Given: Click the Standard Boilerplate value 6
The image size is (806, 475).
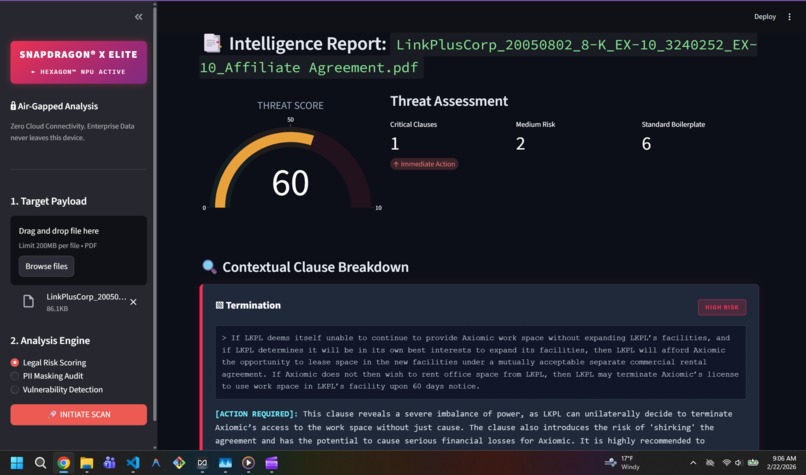Looking at the screenshot, I should [x=647, y=143].
